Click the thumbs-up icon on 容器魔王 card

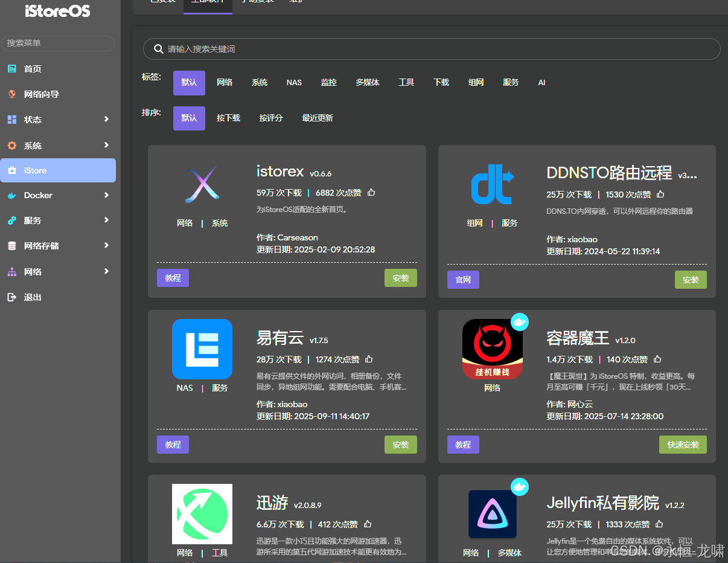click(657, 359)
